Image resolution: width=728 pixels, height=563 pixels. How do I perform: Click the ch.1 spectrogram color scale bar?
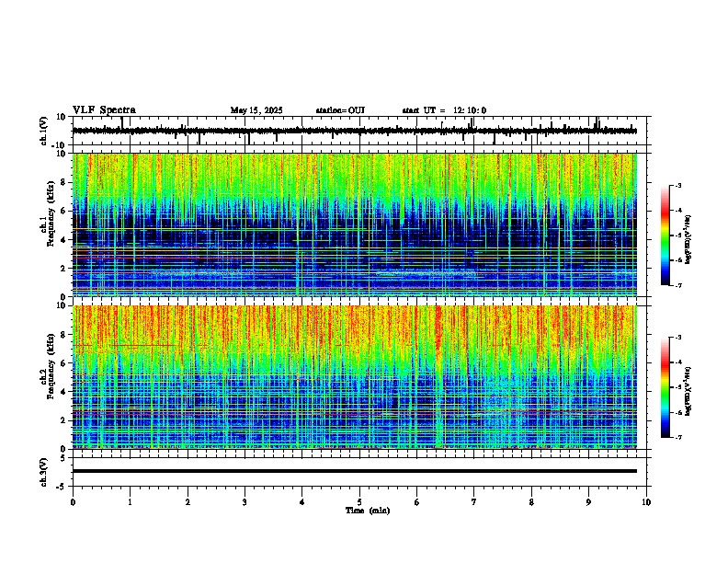[x=665, y=236]
